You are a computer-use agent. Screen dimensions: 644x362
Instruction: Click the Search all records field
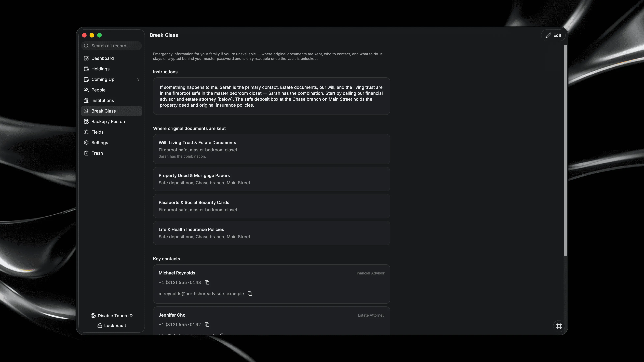click(111, 46)
